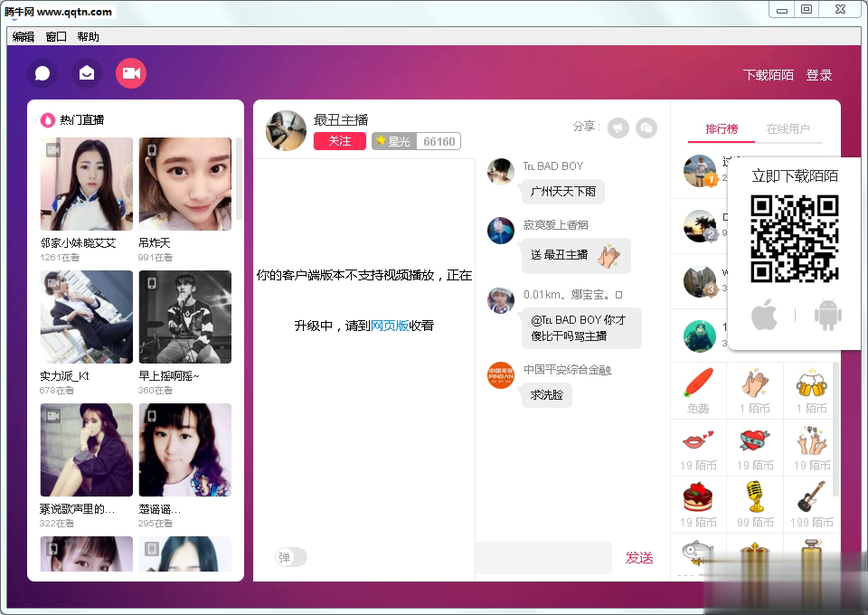Open the 吊炸天 live stream thumbnail
The image size is (868, 615).
tap(185, 184)
